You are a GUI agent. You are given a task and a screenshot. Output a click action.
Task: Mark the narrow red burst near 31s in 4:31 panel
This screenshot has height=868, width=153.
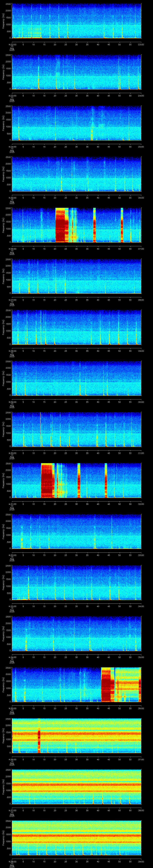(79, 481)
